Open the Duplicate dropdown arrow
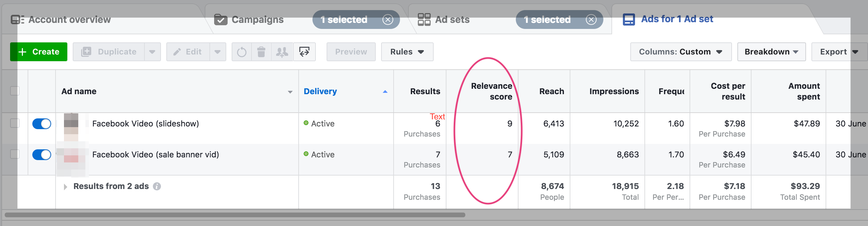 (x=152, y=52)
